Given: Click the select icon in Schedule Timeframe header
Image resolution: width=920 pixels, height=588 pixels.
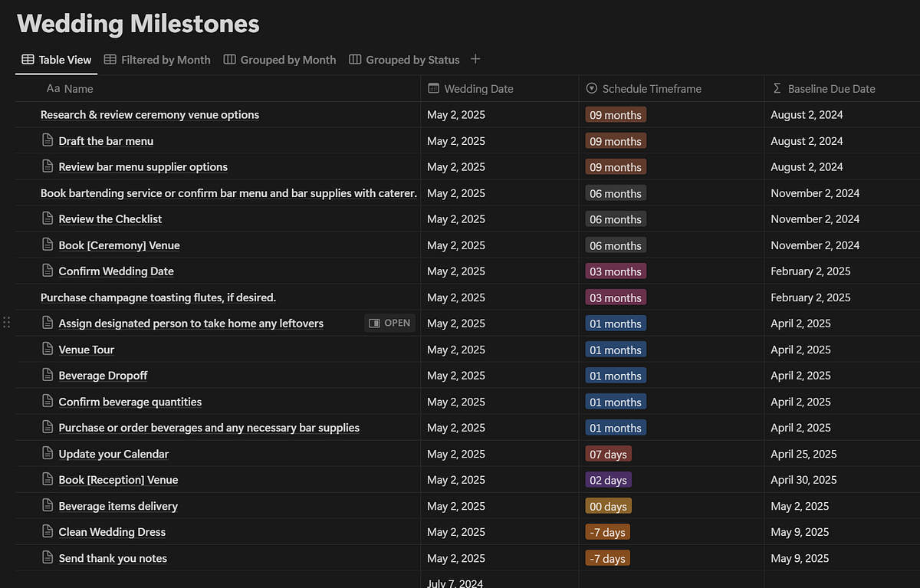Looking at the screenshot, I should (x=591, y=88).
